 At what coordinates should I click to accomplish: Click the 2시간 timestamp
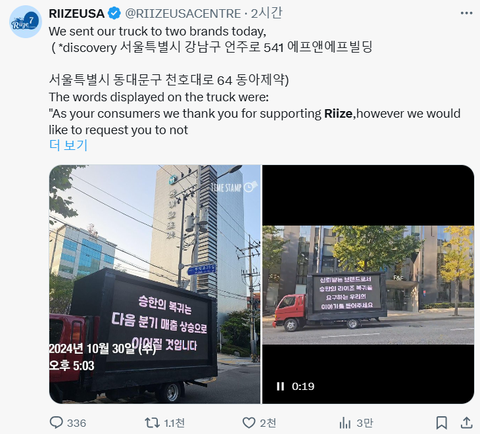point(266,13)
